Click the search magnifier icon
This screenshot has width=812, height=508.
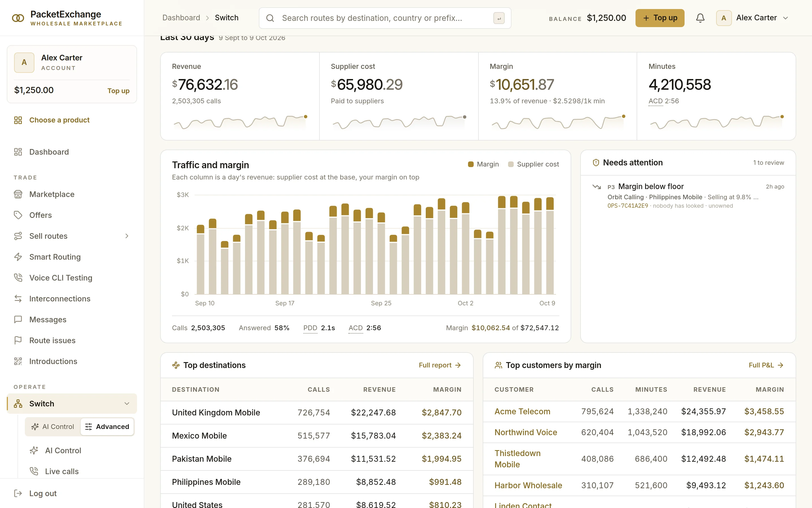(x=270, y=18)
